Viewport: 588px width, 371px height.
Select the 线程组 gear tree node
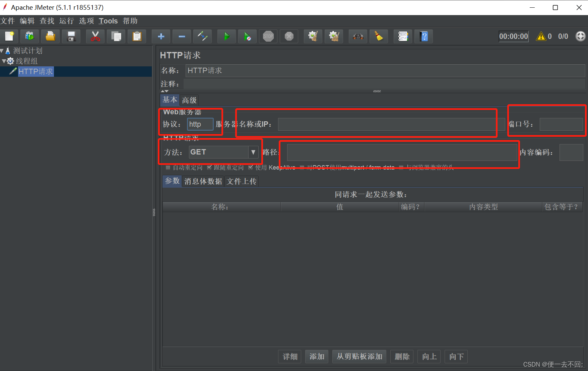(26, 61)
